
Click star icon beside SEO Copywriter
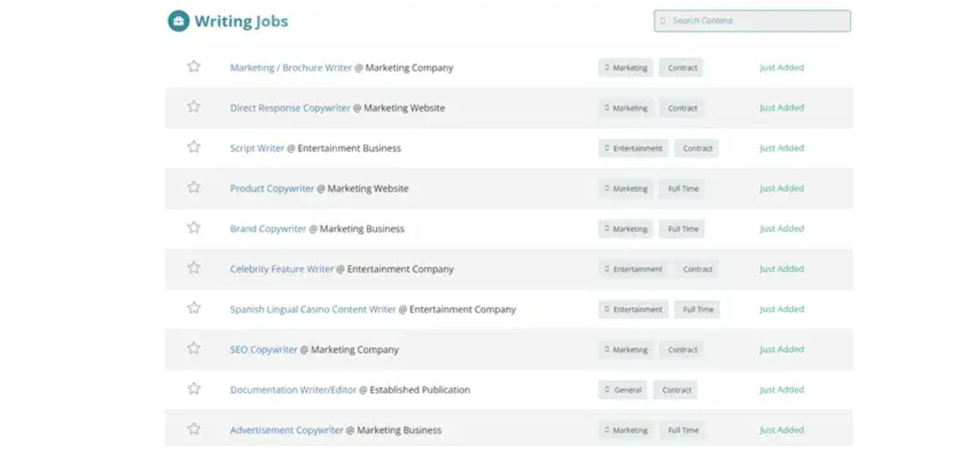tap(193, 348)
